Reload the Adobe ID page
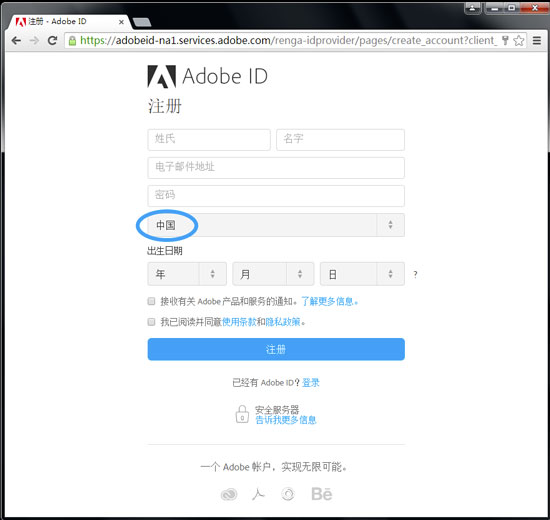The image size is (550, 520). pyautogui.click(x=52, y=41)
